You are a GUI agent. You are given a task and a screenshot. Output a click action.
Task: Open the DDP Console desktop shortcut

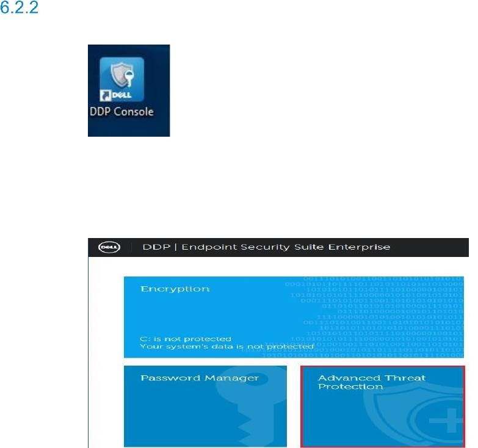coord(121,87)
